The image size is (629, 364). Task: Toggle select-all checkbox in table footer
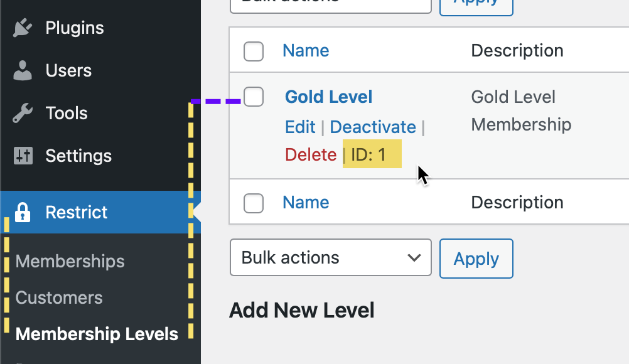254,203
